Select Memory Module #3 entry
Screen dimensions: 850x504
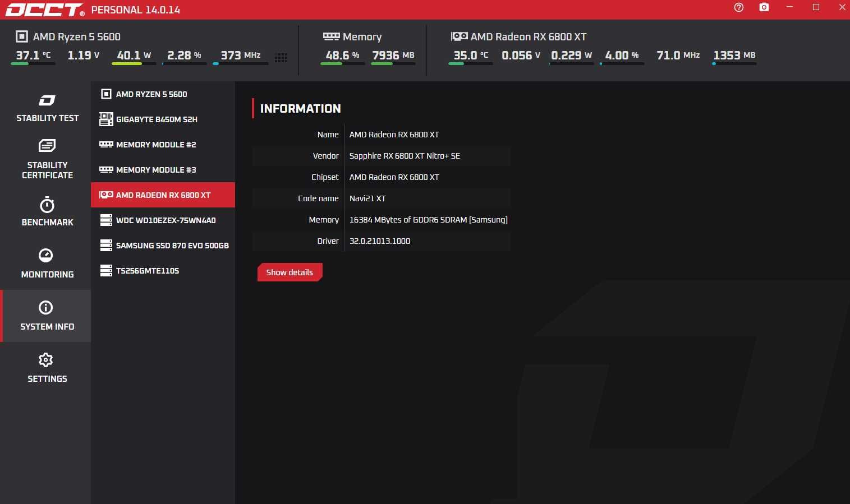[x=163, y=170]
